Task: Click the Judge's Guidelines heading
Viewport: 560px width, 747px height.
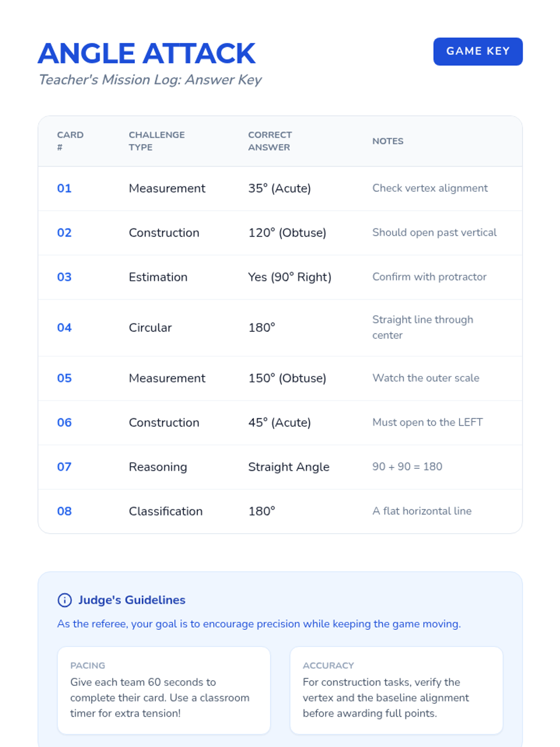Action: [132, 600]
